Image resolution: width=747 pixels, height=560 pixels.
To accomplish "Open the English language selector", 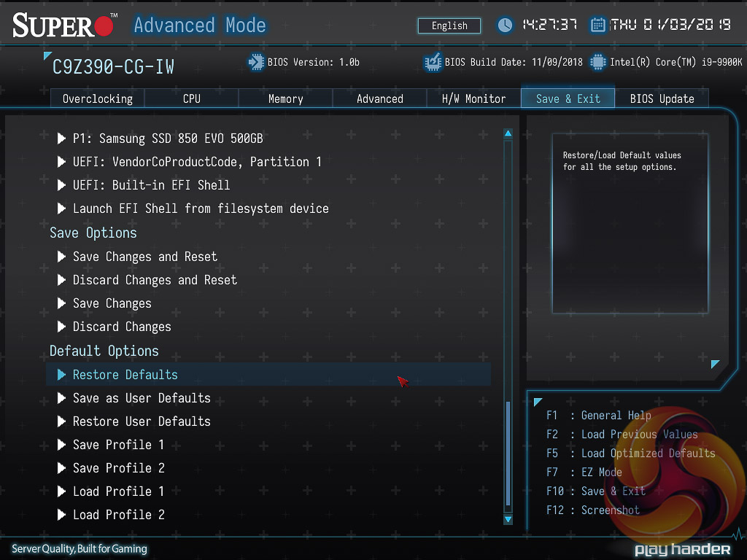I will click(449, 26).
